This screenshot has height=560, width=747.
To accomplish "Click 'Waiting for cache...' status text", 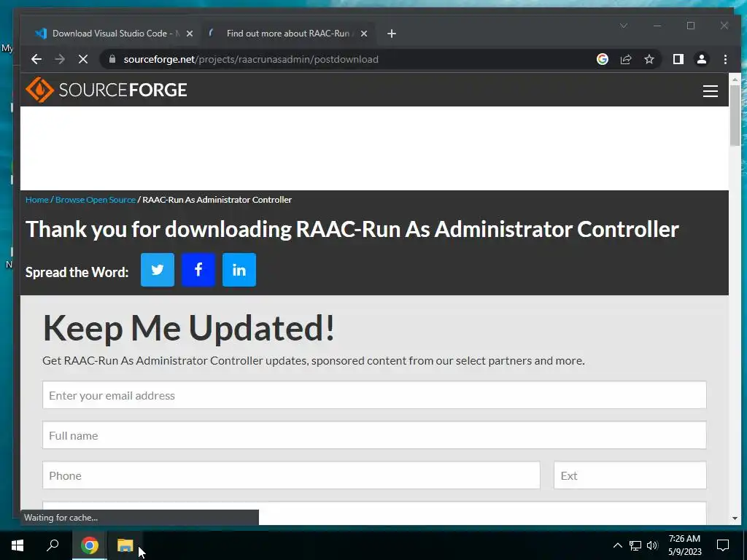I will click(x=61, y=518).
